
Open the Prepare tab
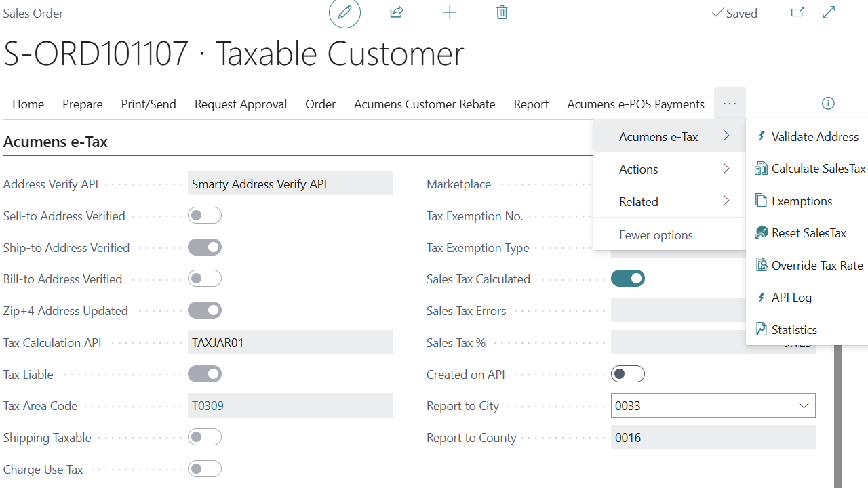pyautogui.click(x=83, y=104)
